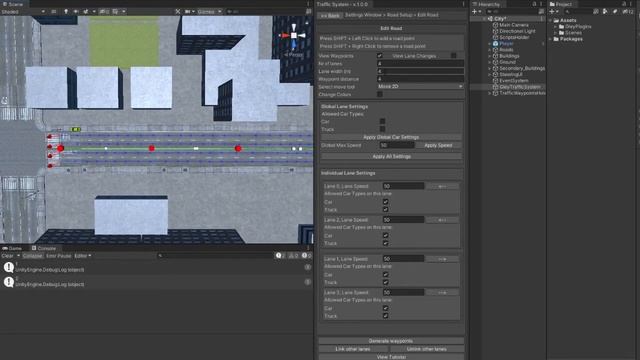Toggle Lane 1 Truck checkbox

tap(385, 282)
